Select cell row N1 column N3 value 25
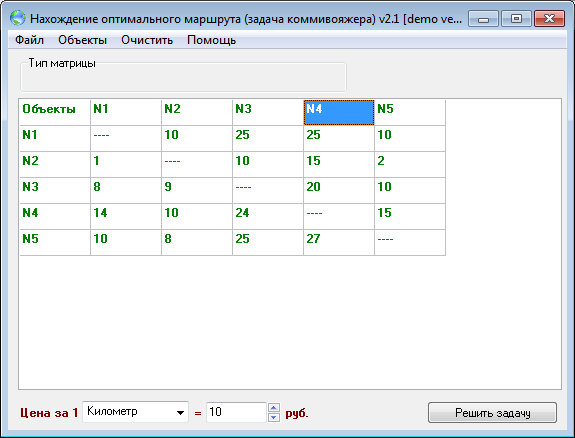The height and width of the screenshot is (438, 575). 268,139
